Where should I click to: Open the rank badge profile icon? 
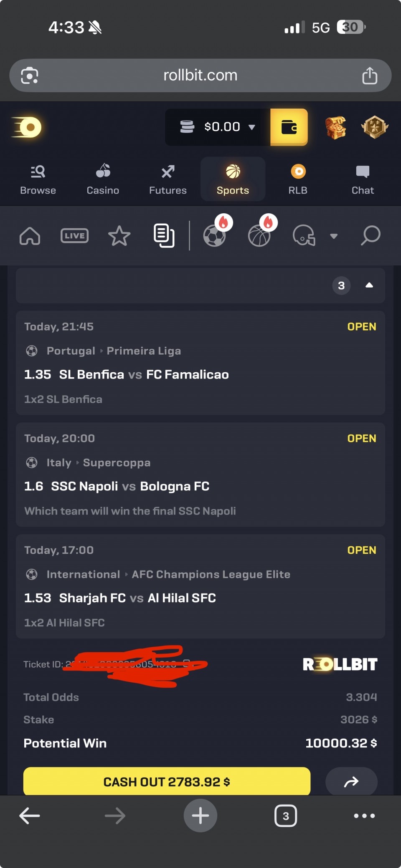click(374, 127)
